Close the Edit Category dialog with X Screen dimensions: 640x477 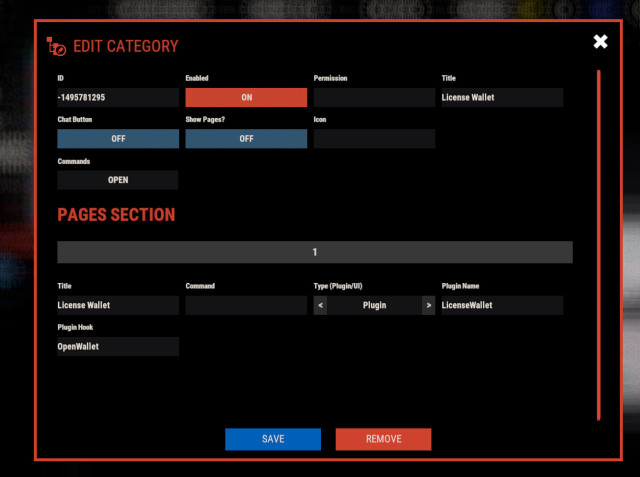600,42
